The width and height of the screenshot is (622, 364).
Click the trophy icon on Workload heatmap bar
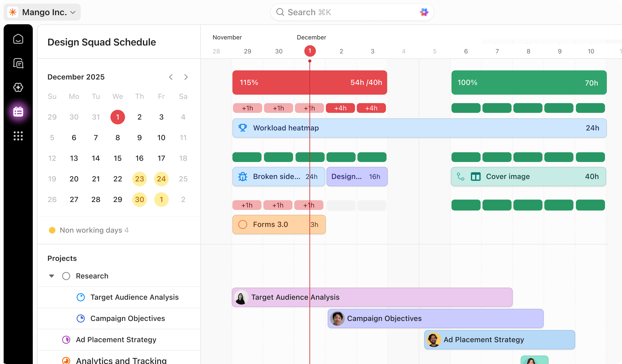242,128
